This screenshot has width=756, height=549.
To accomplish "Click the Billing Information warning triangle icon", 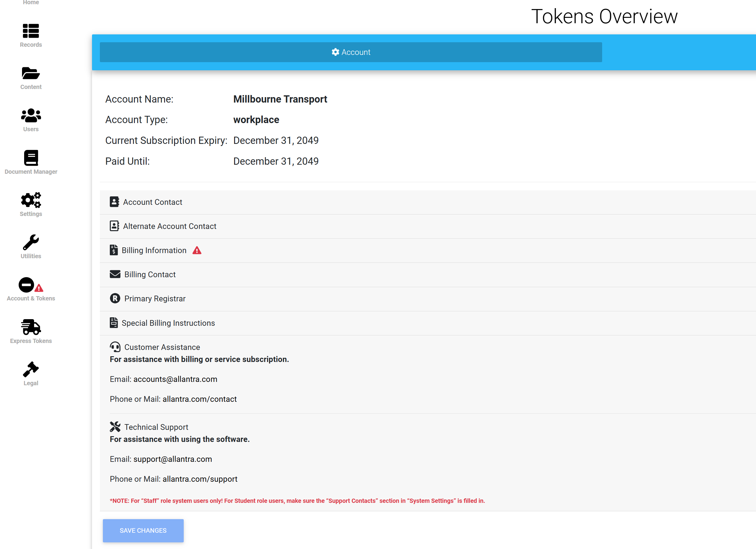I will point(197,250).
